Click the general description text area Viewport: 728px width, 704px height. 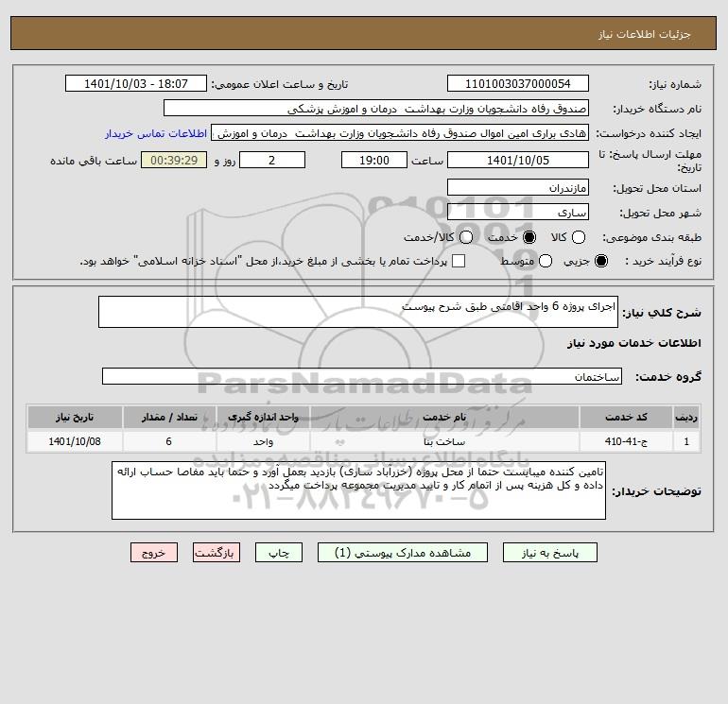click(358, 312)
